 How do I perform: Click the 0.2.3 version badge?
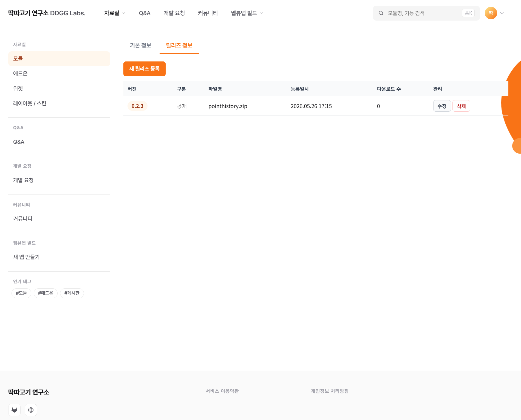point(137,106)
